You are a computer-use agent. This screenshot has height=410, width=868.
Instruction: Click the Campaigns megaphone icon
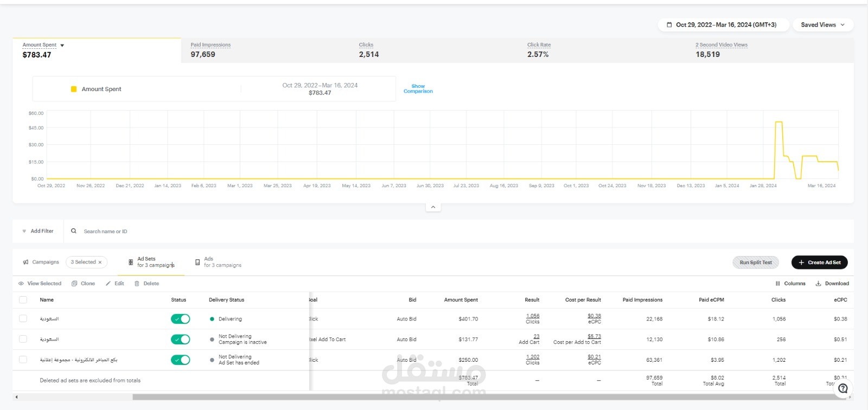click(25, 262)
